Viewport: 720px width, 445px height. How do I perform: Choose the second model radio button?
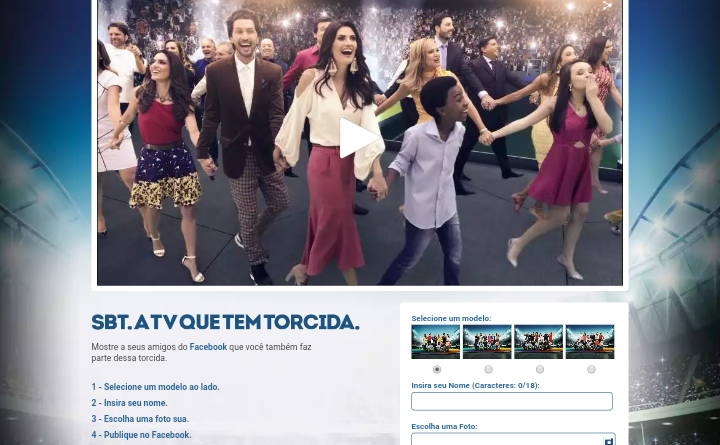coord(488,370)
